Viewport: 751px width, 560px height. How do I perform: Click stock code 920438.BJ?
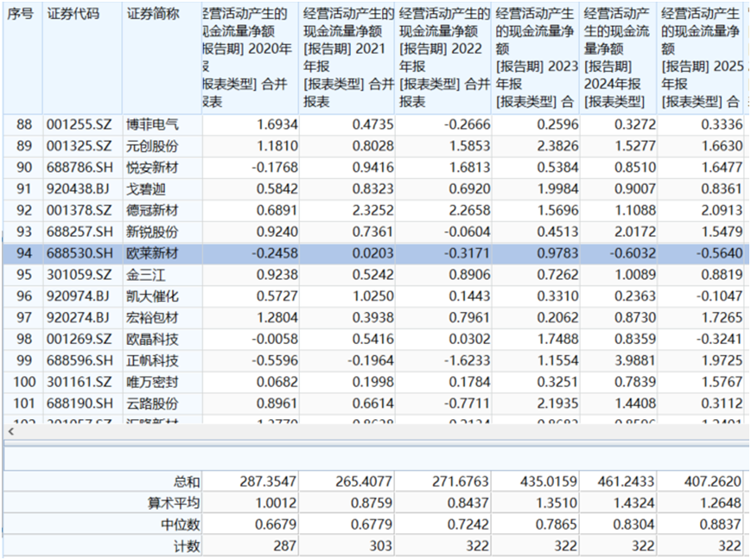pos(78,188)
